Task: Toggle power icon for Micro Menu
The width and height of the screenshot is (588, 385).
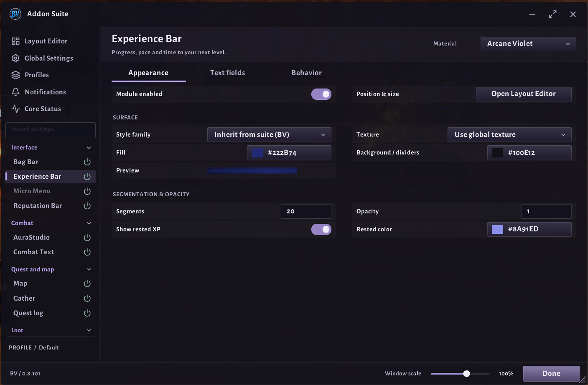Action: pos(87,191)
